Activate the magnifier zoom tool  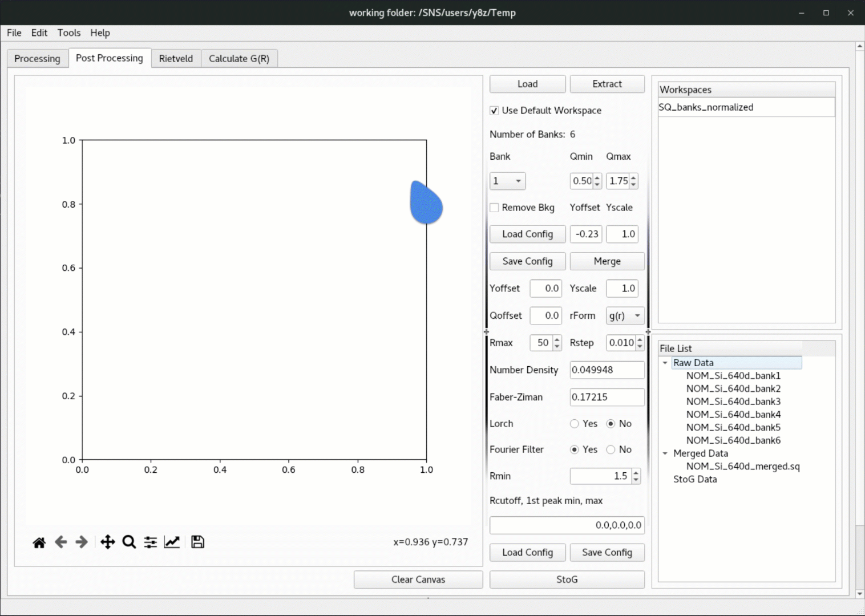[129, 542]
